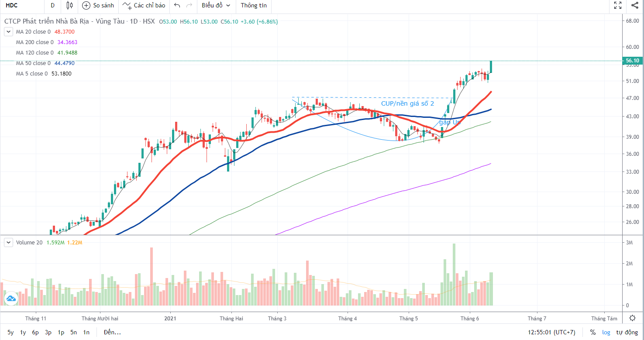Enter fullscreen chart mode
The image size is (644, 340).
pyautogui.click(x=618, y=6)
